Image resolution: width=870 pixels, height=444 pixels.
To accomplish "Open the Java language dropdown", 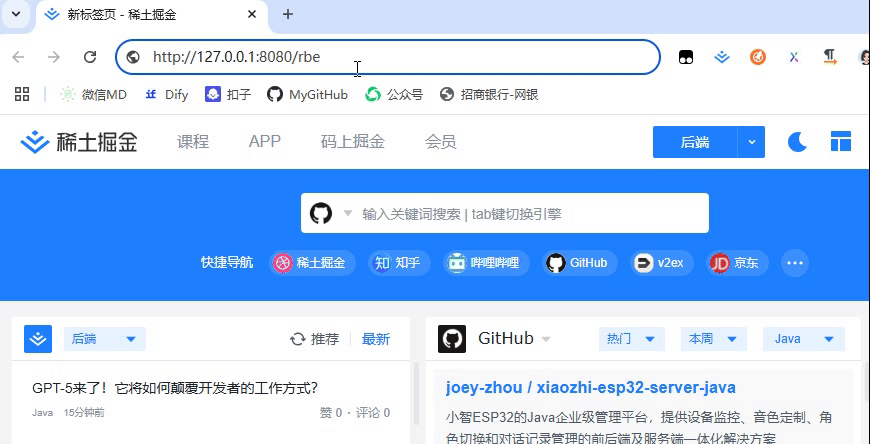I will pyautogui.click(x=803, y=339).
